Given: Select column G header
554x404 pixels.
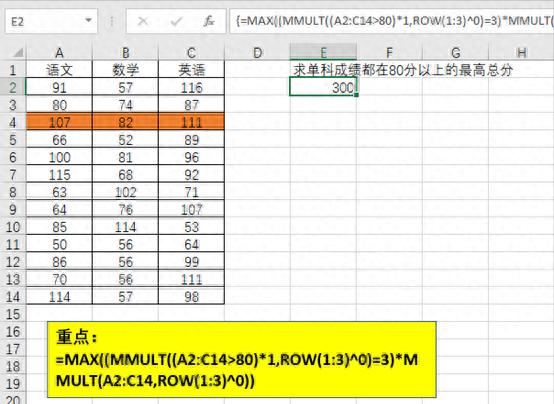Looking at the screenshot, I should [x=455, y=53].
